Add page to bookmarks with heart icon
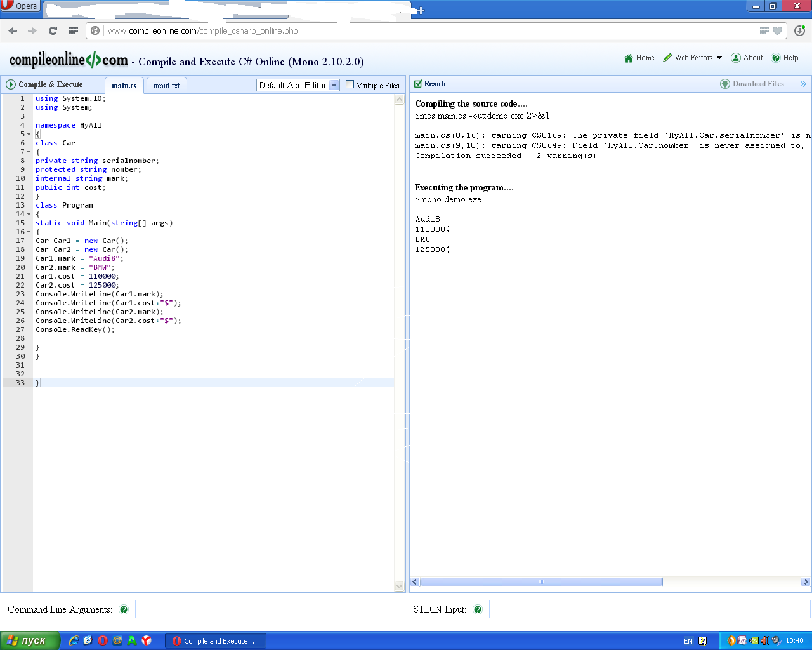 coord(777,30)
